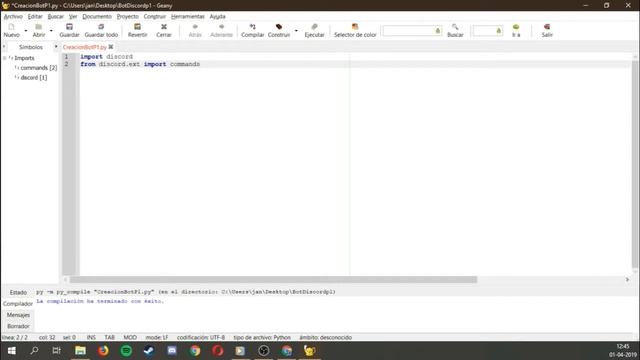Collapse the Imports tree node

(5, 58)
